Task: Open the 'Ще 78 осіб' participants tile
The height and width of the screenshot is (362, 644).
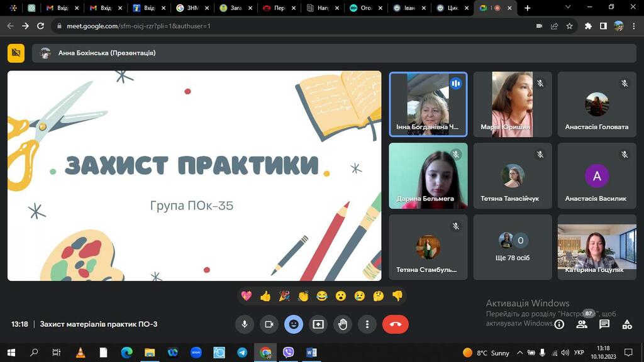Action: click(x=513, y=247)
